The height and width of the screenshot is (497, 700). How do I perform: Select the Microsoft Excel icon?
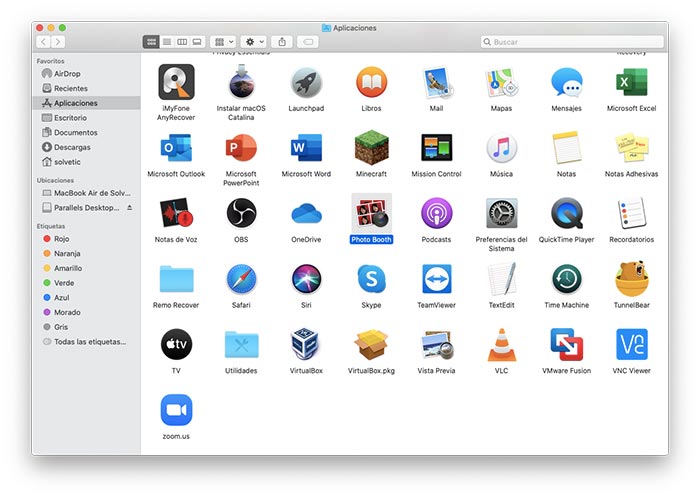(632, 82)
